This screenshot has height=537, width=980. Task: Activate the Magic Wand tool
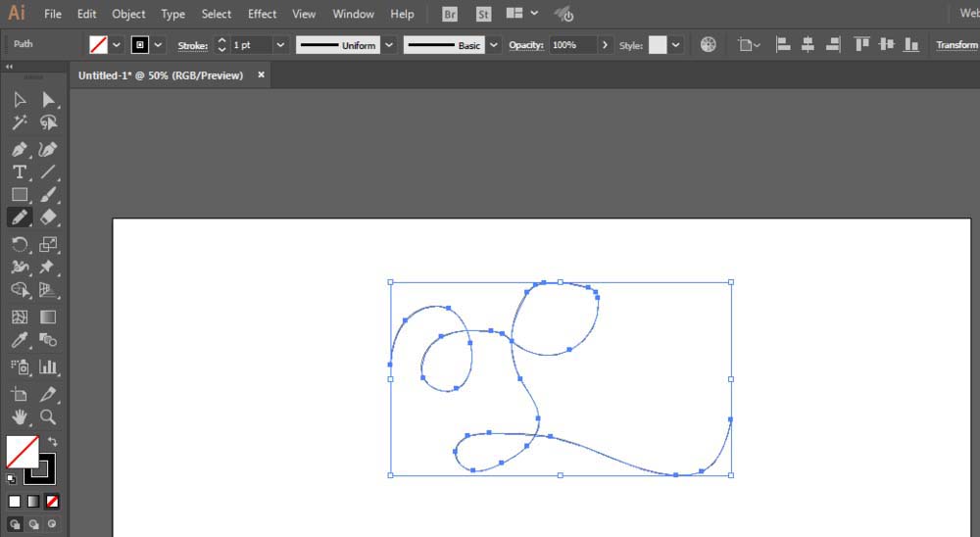[20, 122]
